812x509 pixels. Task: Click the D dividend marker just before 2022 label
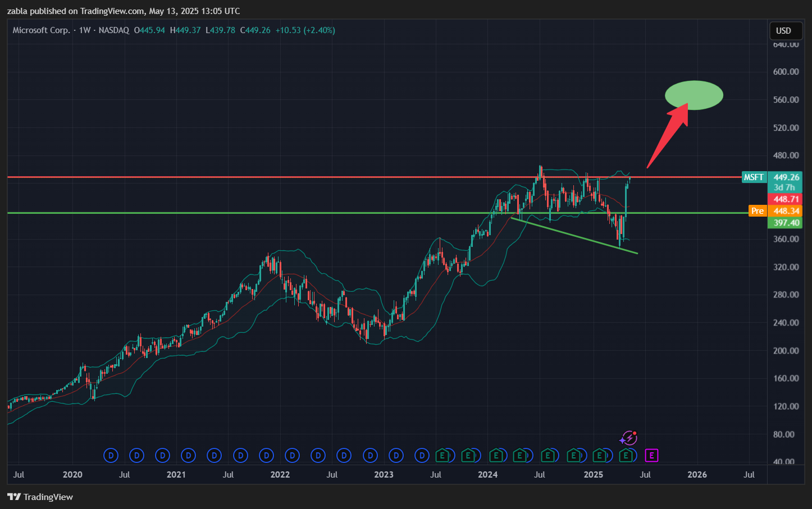(x=267, y=455)
